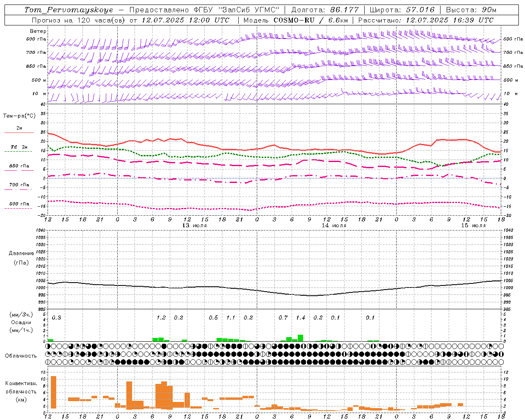Click the 0.5 precipitation amount value
Viewport: 525px width, 420px height.
coord(213,318)
